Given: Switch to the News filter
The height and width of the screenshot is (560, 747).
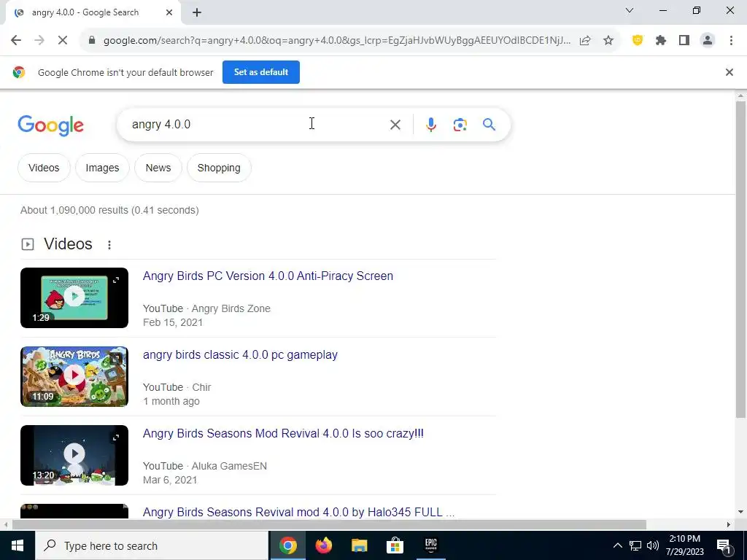Looking at the screenshot, I should click(x=158, y=168).
